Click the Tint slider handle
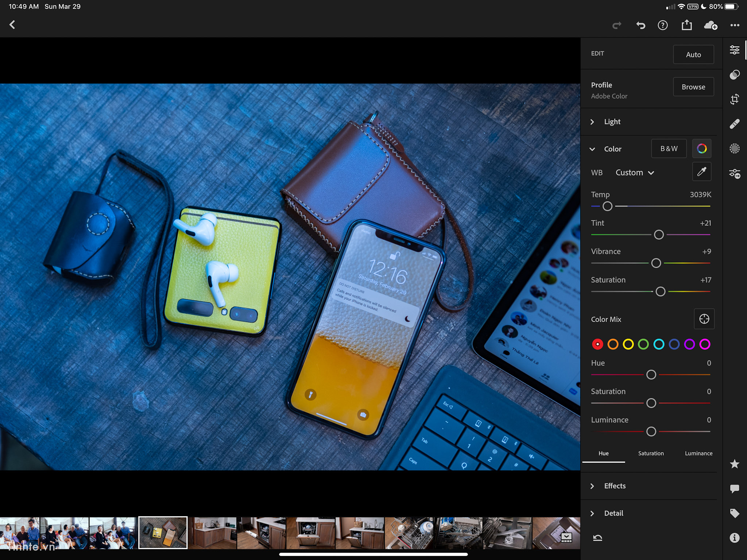Image resolution: width=747 pixels, height=560 pixels. coord(659,235)
